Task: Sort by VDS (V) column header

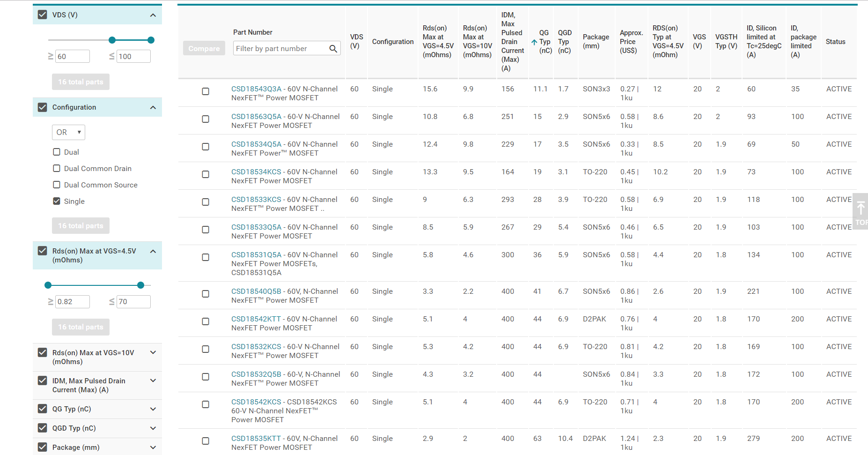Action: tap(356, 41)
